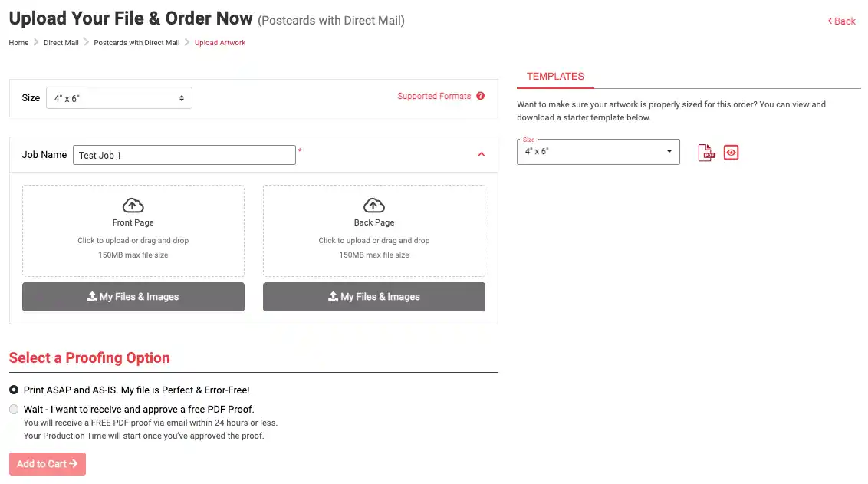Click the Back Page cloud upload icon
868x484 pixels.
point(373,205)
